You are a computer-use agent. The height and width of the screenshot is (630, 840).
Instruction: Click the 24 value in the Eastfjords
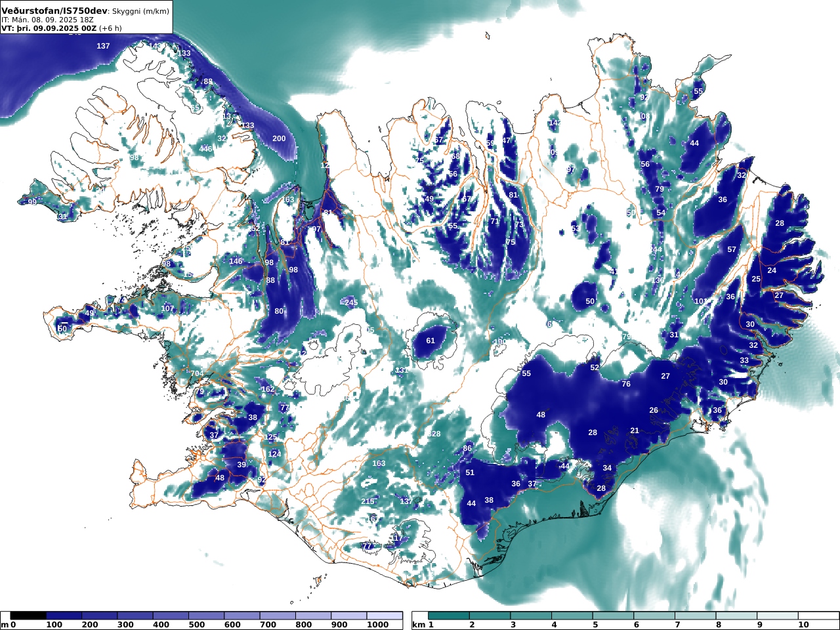click(772, 270)
